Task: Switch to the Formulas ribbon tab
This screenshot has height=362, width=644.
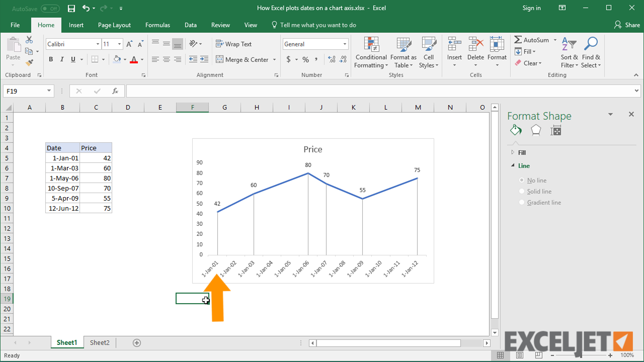Action: pos(157,25)
